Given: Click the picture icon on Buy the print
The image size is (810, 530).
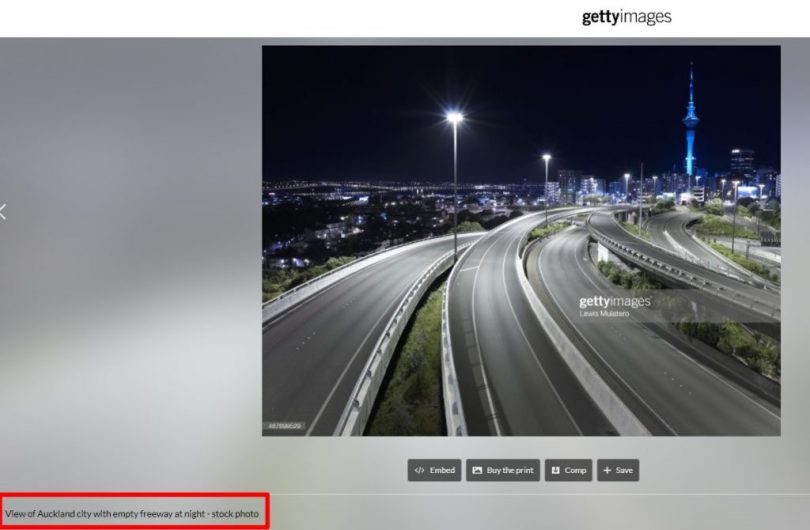Looking at the screenshot, I should pos(477,470).
